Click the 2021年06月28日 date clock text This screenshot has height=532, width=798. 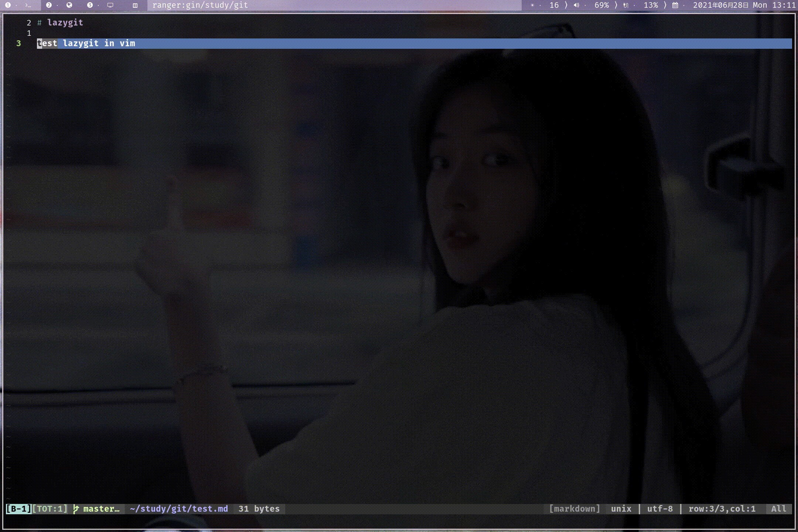tap(720, 5)
